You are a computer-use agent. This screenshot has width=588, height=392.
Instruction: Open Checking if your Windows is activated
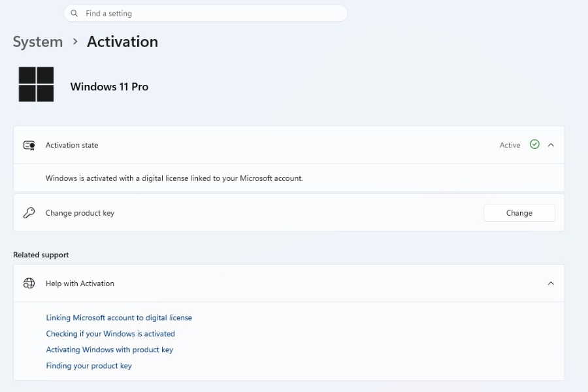pyautogui.click(x=110, y=334)
